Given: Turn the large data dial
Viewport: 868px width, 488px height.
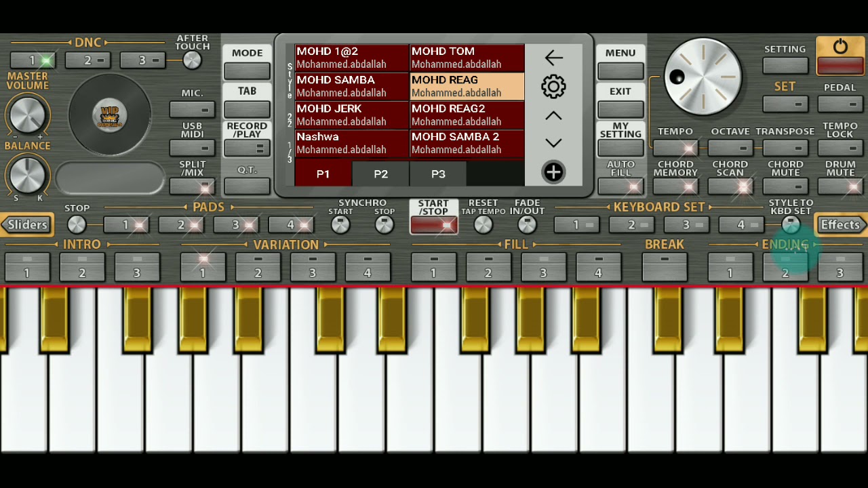Looking at the screenshot, I should (703, 77).
